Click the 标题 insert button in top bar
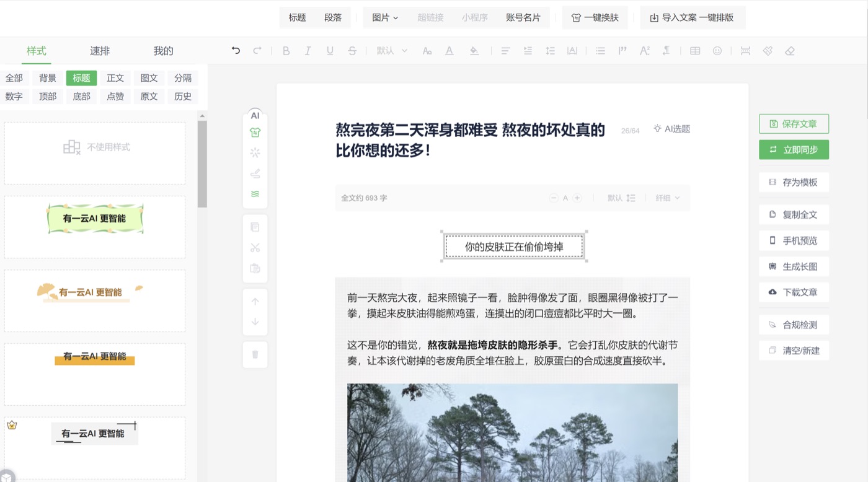868x482 pixels. click(x=298, y=17)
